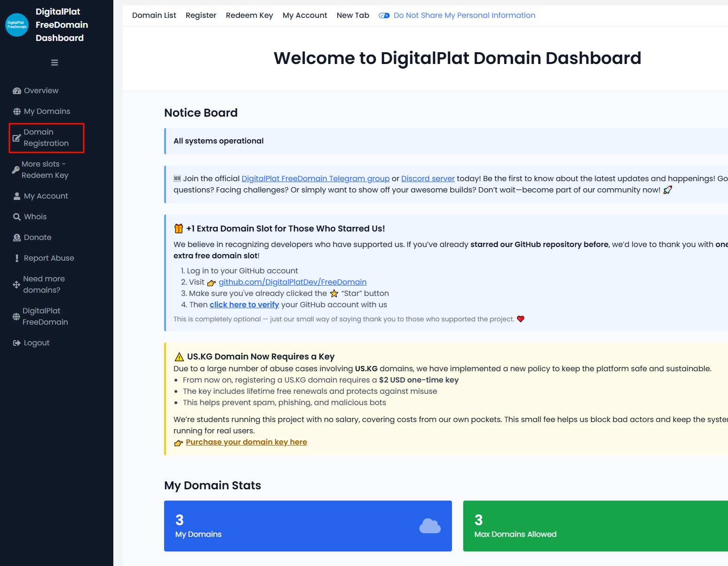Open Redeem Key from the top navigation
728x566 pixels.
[249, 16]
